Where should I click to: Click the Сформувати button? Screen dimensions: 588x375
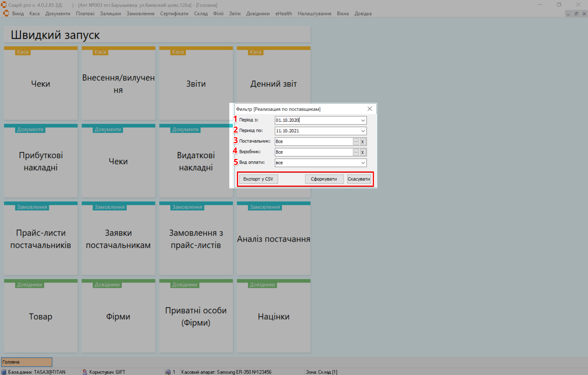point(324,179)
